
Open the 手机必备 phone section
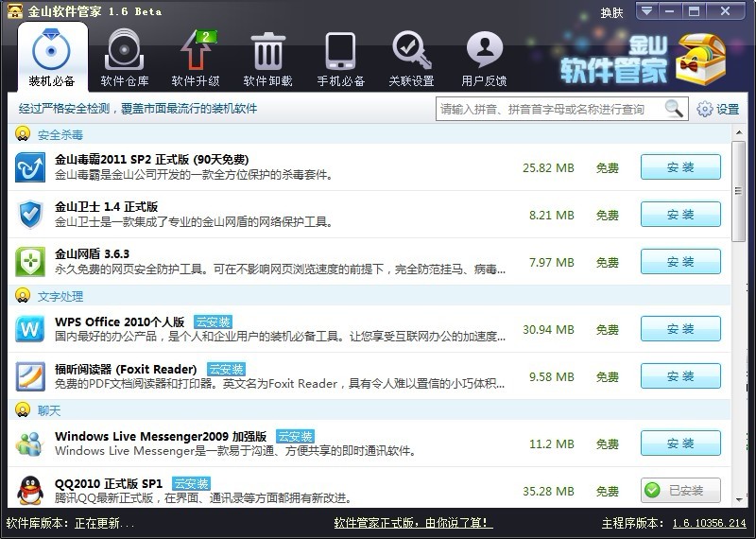click(340, 59)
